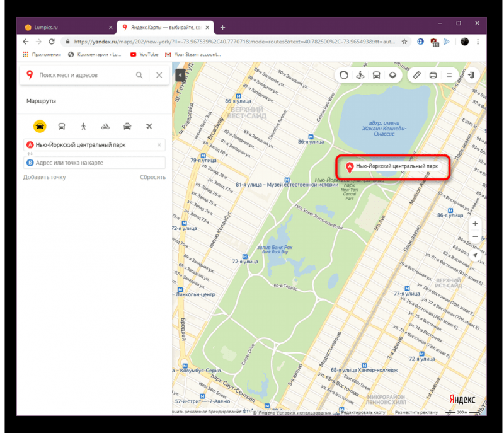Print the map
This screenshot has height=433, width=504.
point(433,75)
